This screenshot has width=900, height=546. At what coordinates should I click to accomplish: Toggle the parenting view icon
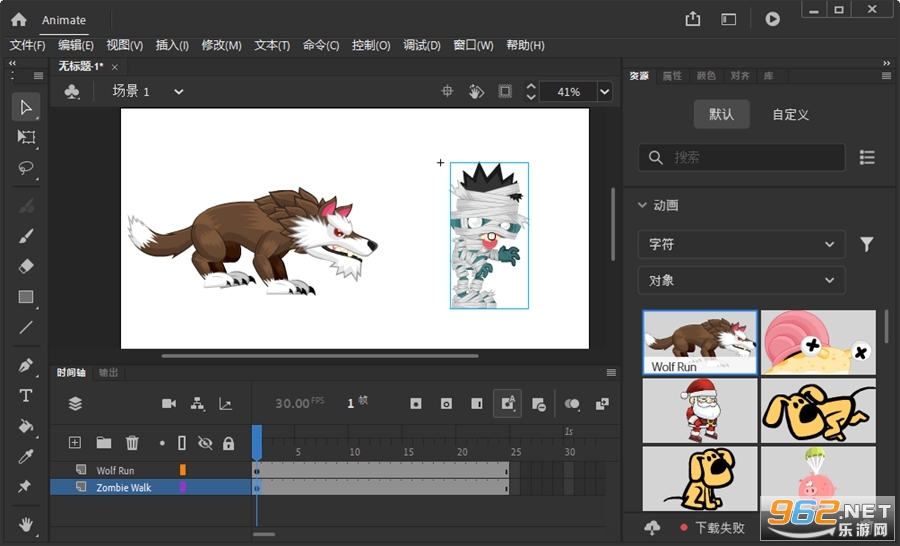(197, 404)
